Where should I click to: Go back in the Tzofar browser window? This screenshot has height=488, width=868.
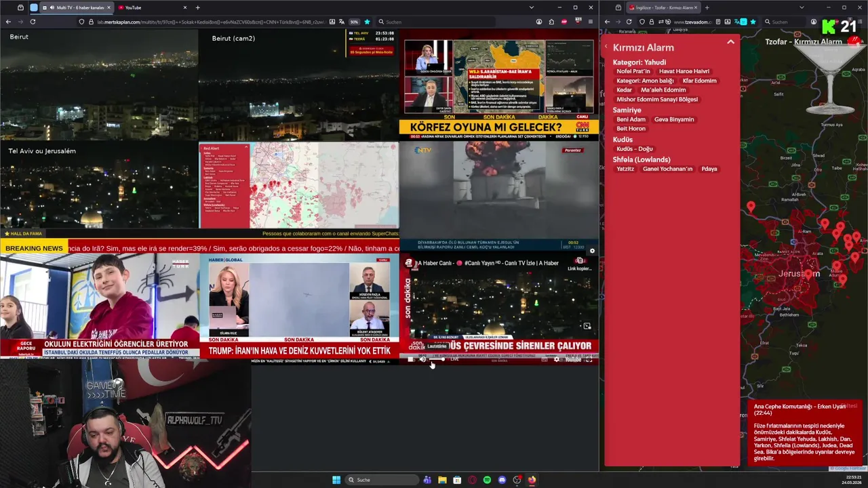pyautogui.click(x=607, y=22)
